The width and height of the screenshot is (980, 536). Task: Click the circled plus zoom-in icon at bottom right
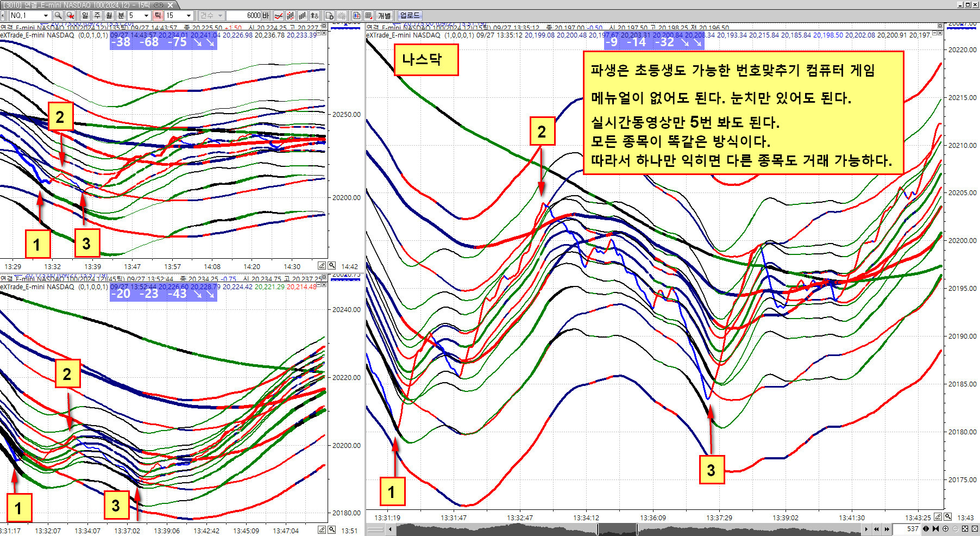(x=945, y=528)
